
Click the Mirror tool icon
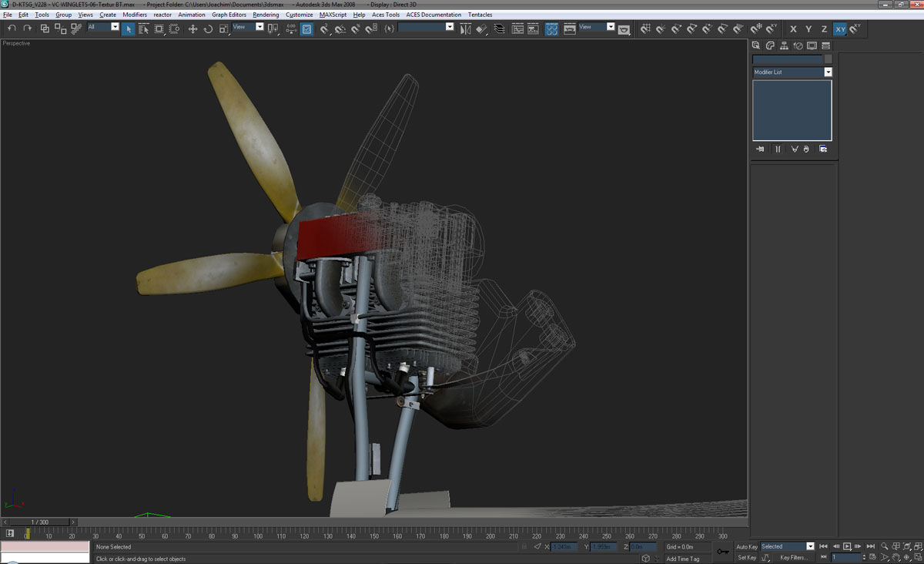[465, 29]
